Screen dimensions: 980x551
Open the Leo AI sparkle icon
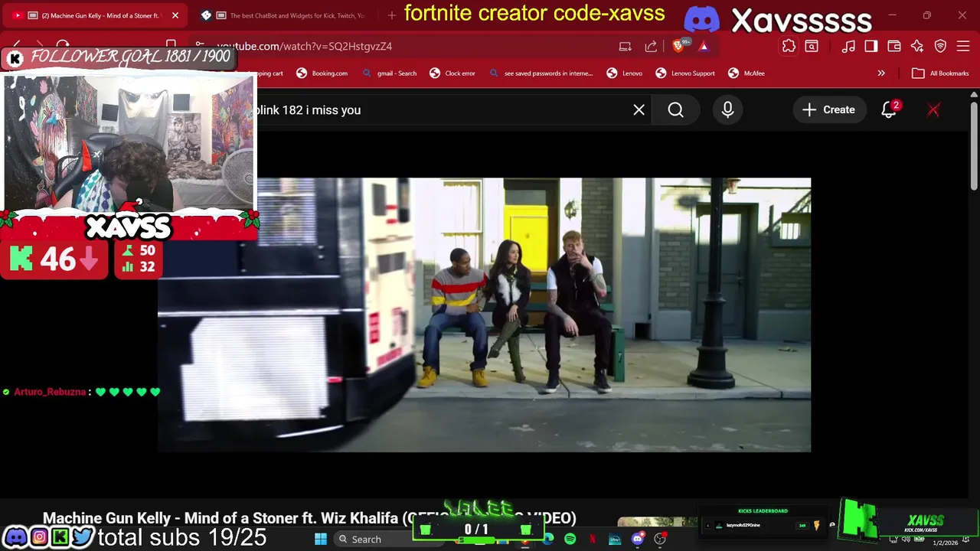click(x=917, y=47)
